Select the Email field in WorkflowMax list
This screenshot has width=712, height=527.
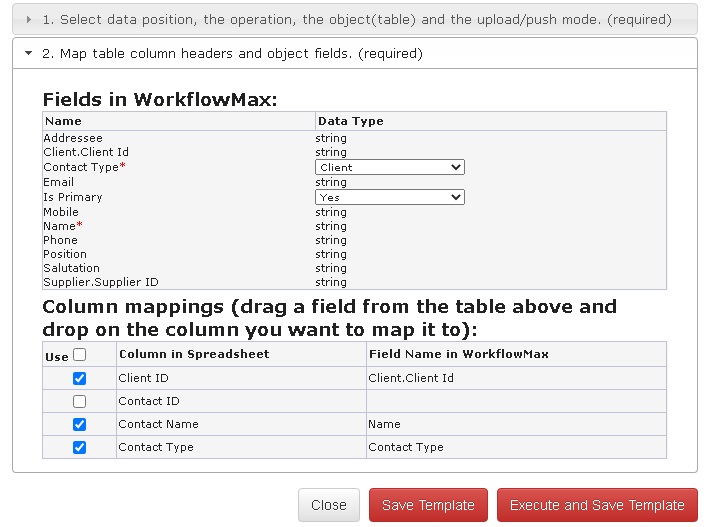coord(59,183)
